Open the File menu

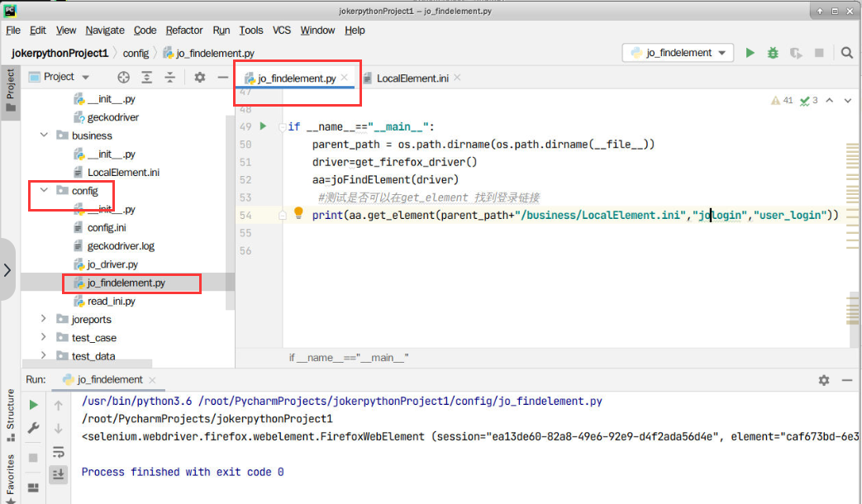(13, 31)
